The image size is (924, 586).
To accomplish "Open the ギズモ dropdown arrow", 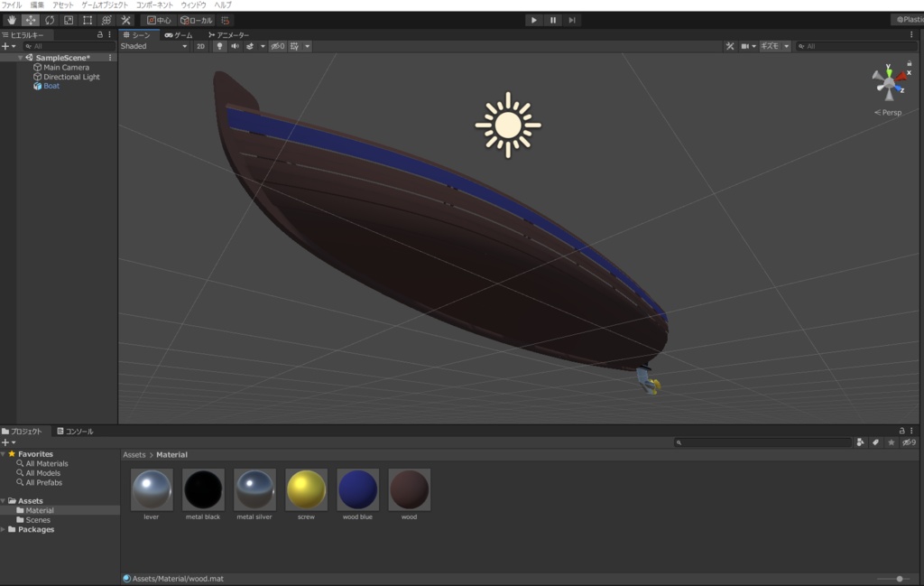I will pos(786,46).
